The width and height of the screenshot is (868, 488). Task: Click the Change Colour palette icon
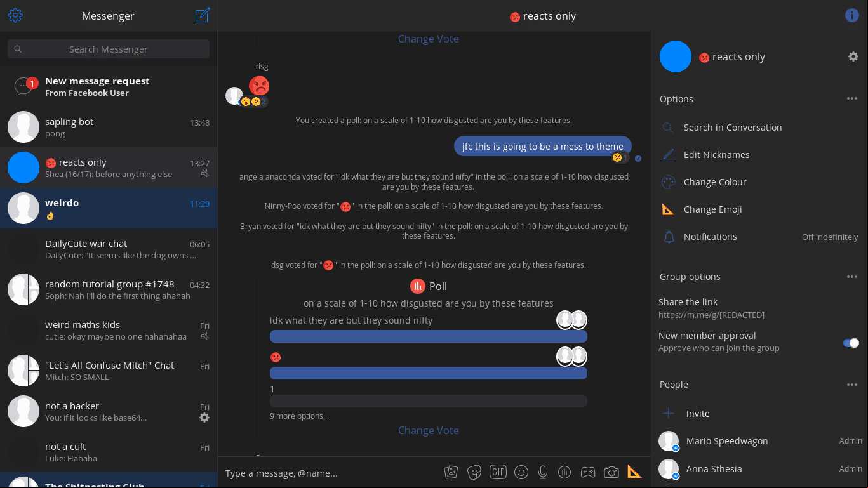pyautogui.click(x=668, y=182)
